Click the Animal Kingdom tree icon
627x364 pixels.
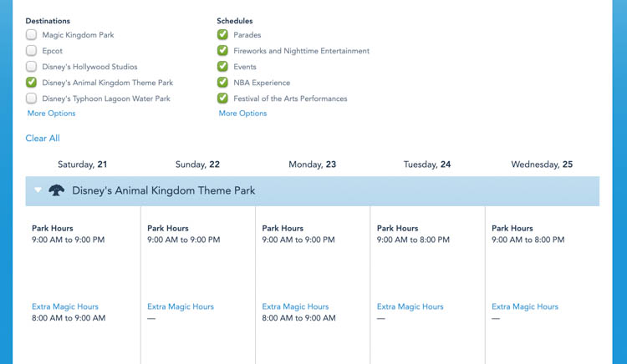pyautogui.click(x=56, y=190)
